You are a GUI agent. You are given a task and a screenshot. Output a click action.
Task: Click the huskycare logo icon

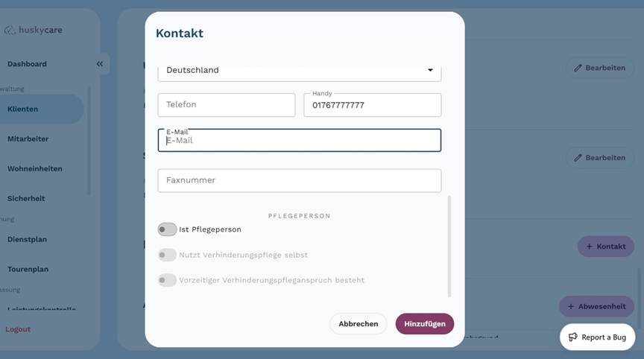(10, 31)
